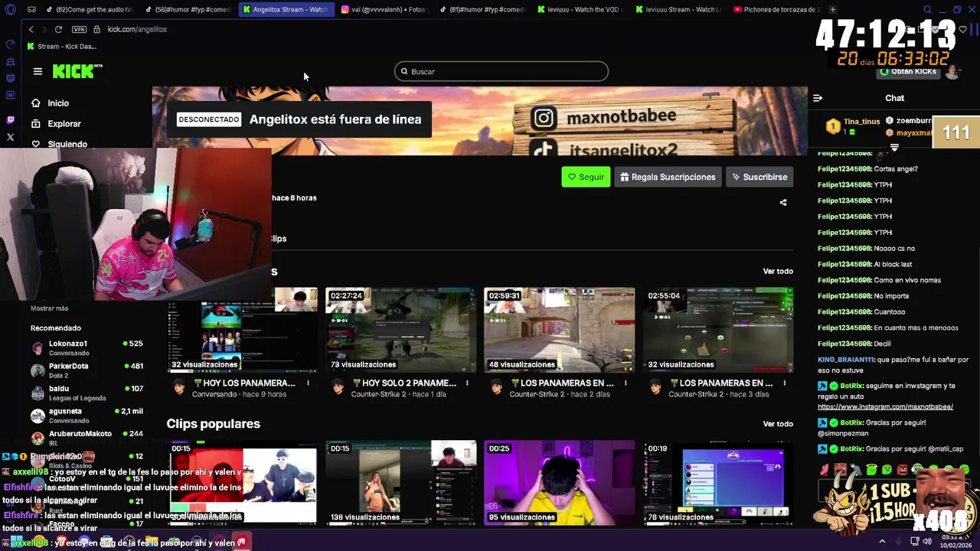This screenshot has height=551, width=980.
Task: Open the X icon in the browser sidebar
Action: click(x=10, y=138)
